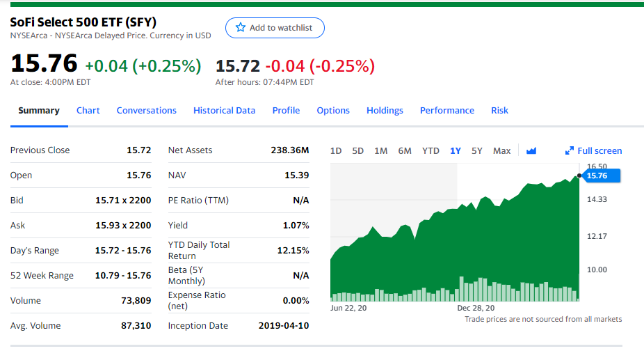This screenshot has width=644, height=351.
Task: Select the 5Y chart range
Action: pos(477,150)
